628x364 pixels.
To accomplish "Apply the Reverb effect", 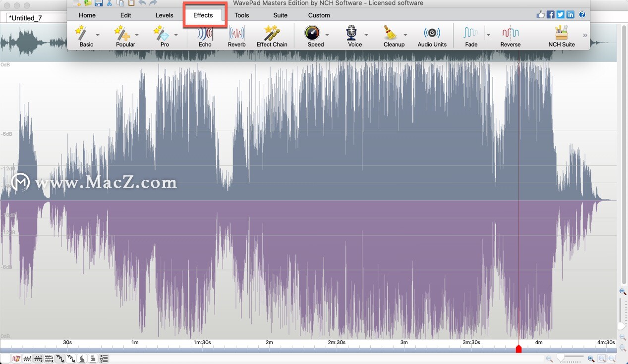I will (236, 37).
